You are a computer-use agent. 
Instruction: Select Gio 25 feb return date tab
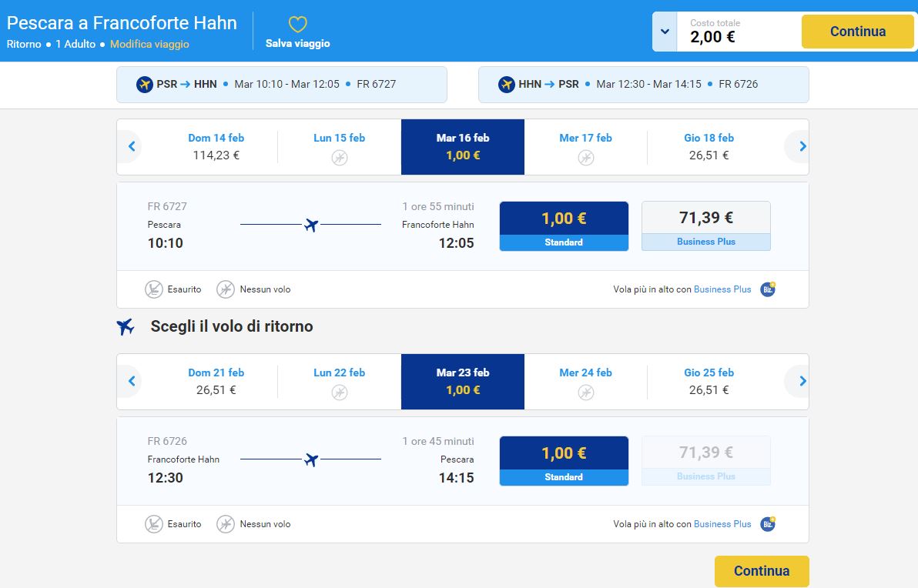[709, 381]
